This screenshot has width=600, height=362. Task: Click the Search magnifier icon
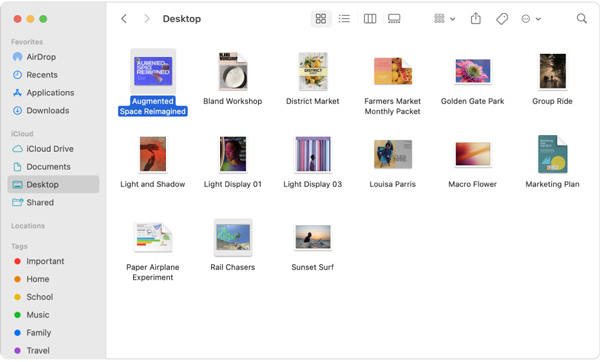click(x=582, y=18)
